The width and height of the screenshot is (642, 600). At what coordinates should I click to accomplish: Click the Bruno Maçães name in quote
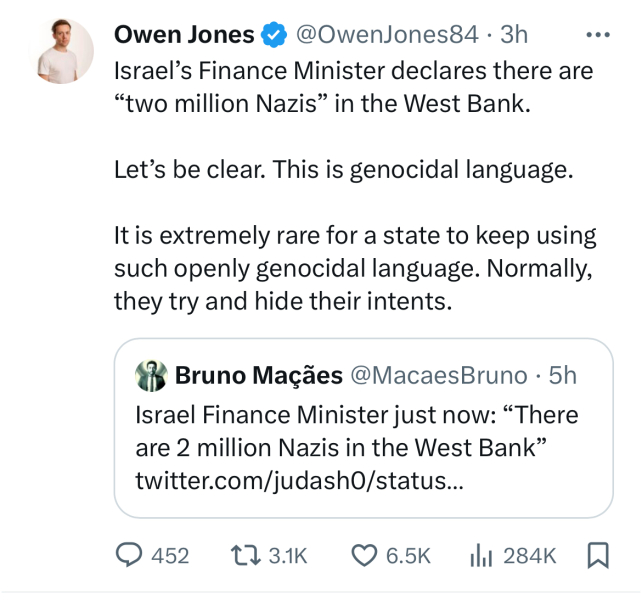pyautogui.click(x=257, y=376)
